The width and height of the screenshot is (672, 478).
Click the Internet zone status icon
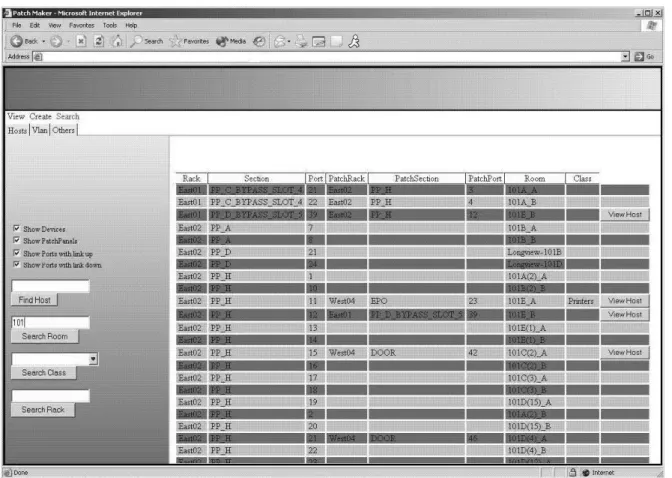point(586,472)
